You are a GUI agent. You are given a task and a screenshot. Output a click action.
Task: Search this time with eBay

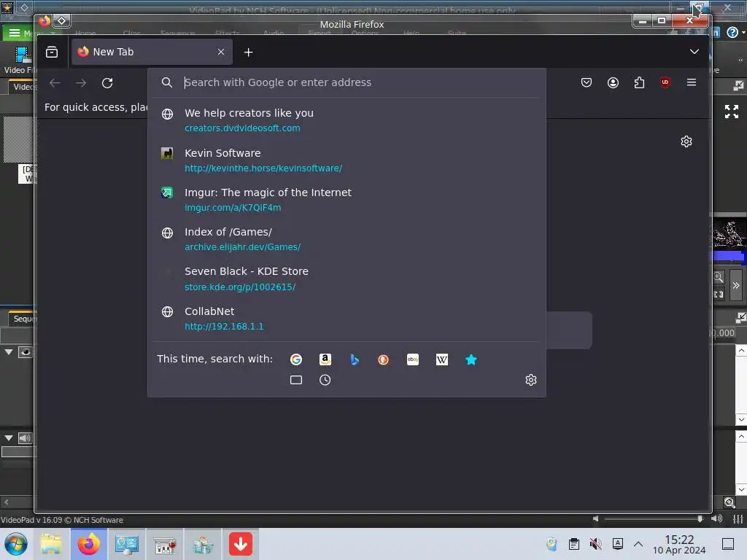(x=413, y=359)
